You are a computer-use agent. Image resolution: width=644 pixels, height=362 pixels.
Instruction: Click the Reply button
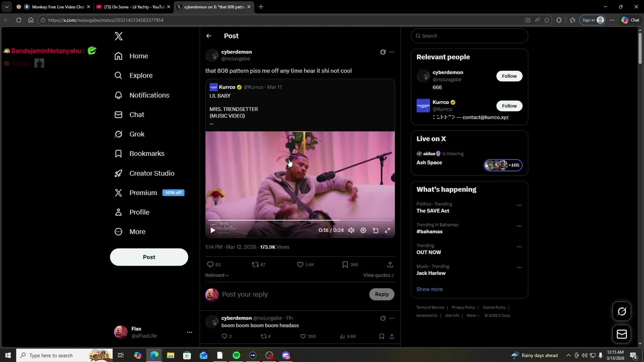tap(382, 294)
